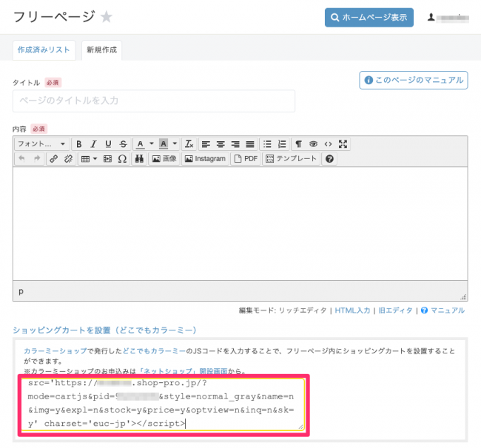The image size is (481, 448).
Task: Show paragraph blocks pilcrow icon
Action: 298,144
